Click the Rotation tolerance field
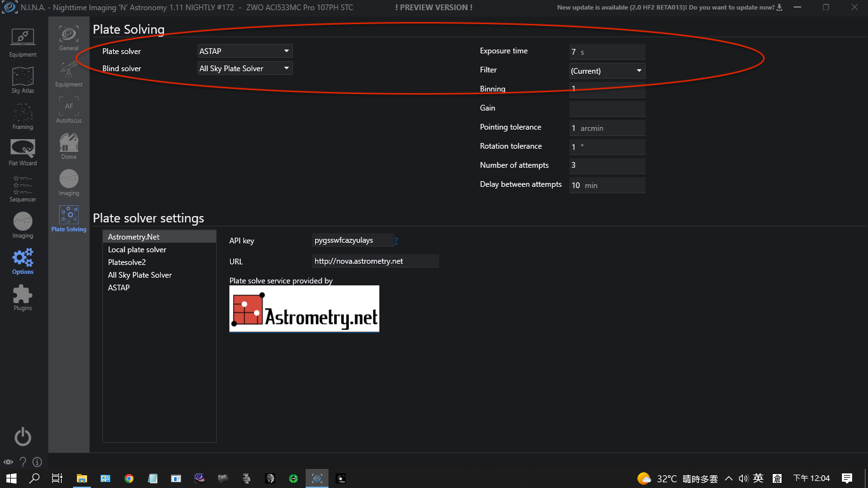The image size is (868, 488). [607, 147]
